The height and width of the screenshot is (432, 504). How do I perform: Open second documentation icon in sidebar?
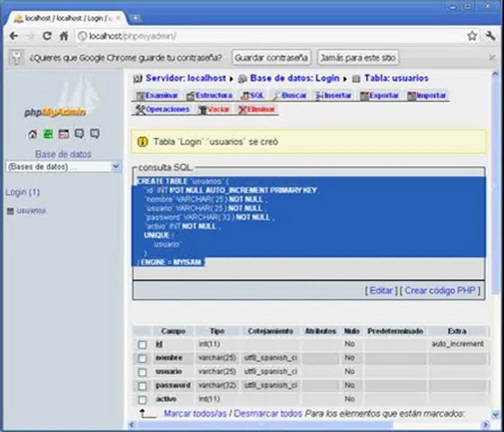coord(95,134)
